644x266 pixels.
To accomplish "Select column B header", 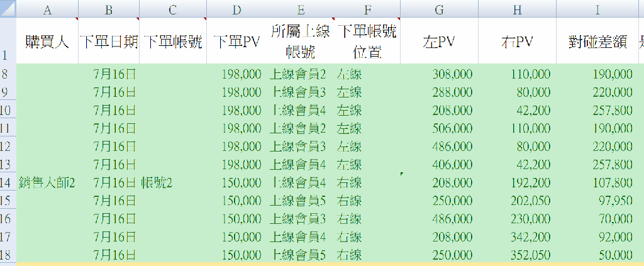I will tap(109, 9).
